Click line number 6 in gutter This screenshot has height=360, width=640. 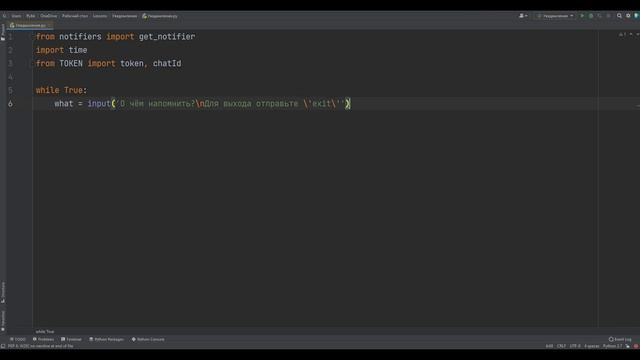[10, 104]
